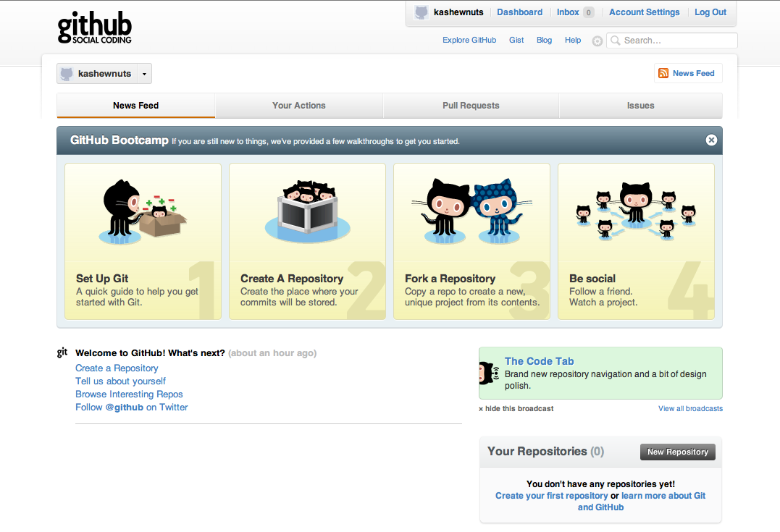Click the GitHub Social Coding logo
780x532 pixels.
[x=95, y=28]
